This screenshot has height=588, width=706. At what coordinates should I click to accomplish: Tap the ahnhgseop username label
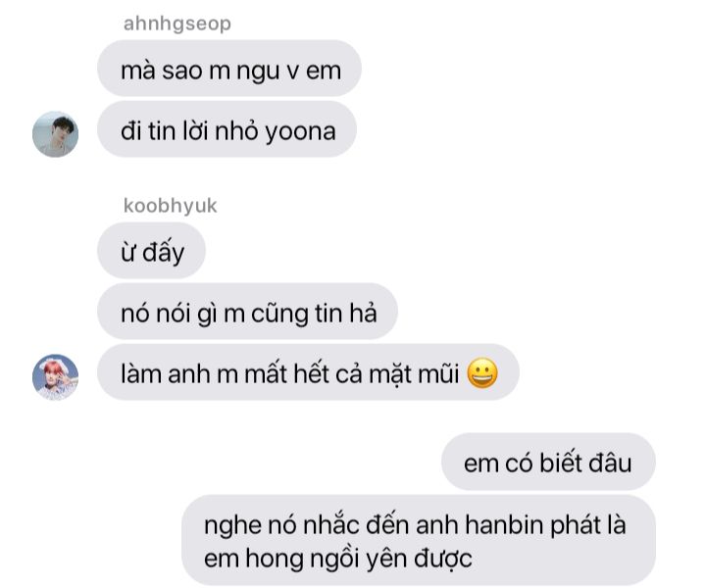(176, 24)
